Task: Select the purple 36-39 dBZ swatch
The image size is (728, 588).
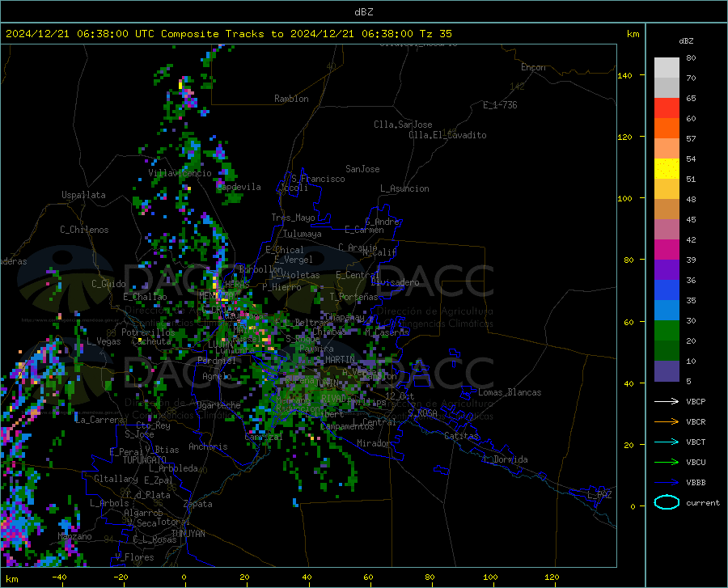Action: (x=667, y=270)
